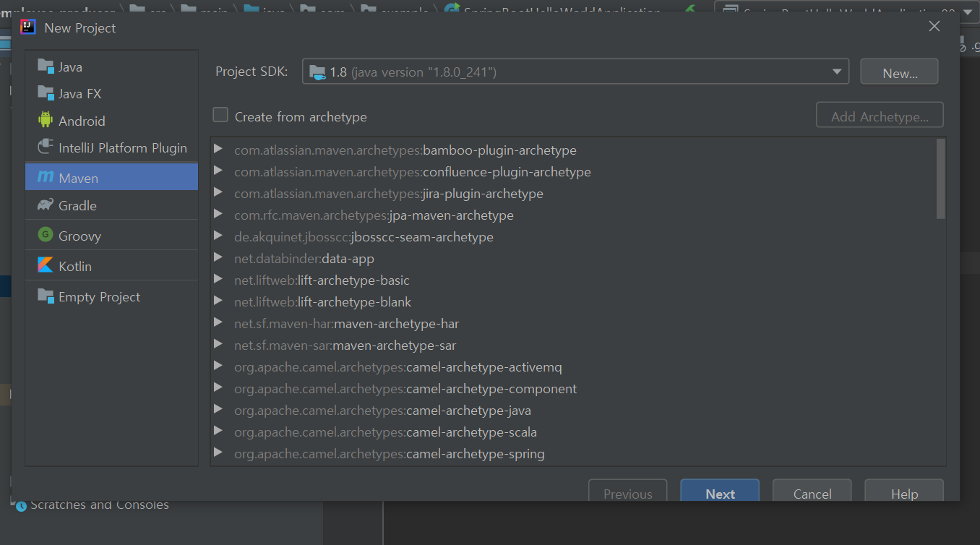Expand camel-archetype-scala entry

pyautogui.click(x=218, y=432)
